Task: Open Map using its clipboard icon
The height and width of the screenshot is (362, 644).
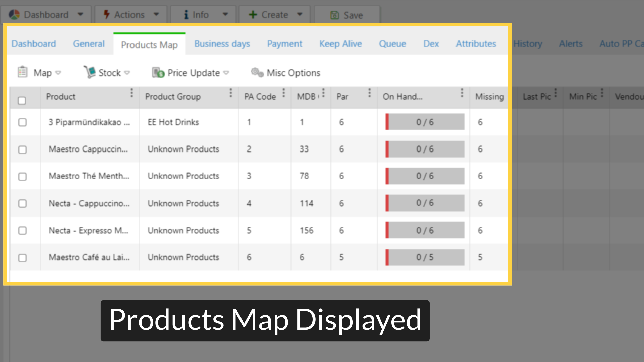Action: point(22,72)
